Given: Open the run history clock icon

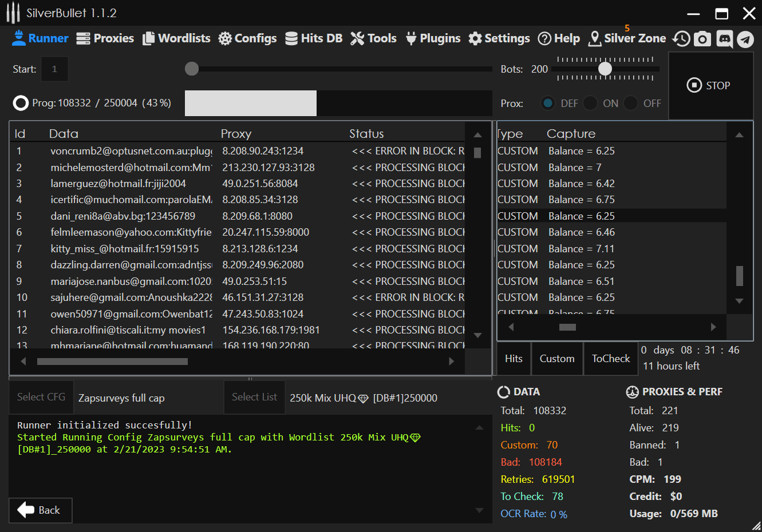Looking at the screenshot, I should pos(681,39).
